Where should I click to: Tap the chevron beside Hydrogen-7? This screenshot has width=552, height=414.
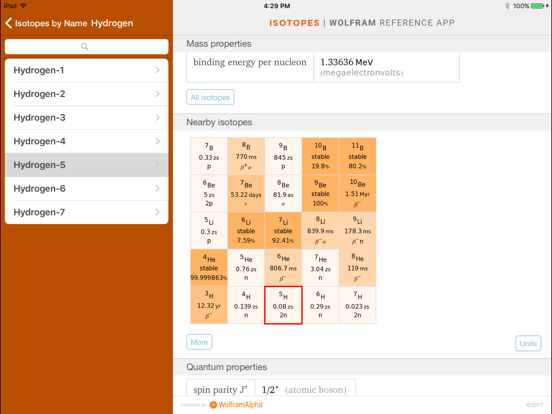(x=157, y=212)
